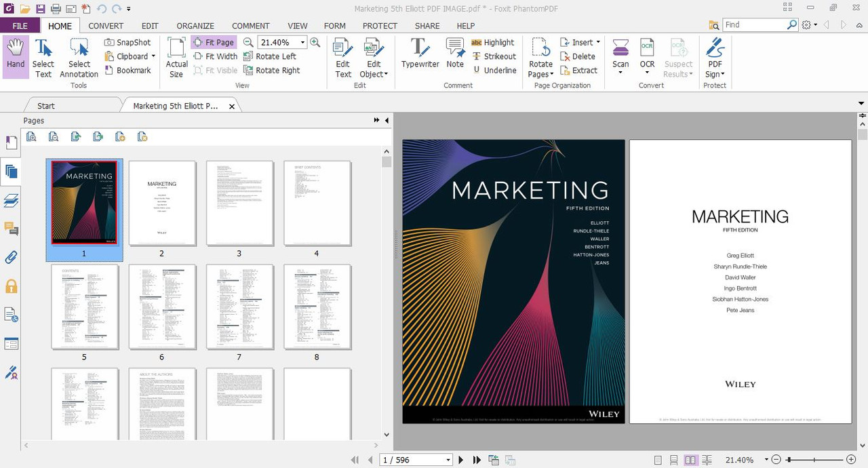868x468 pixels.
Task: Rotate the view left
Action: (x=269, y=56)
